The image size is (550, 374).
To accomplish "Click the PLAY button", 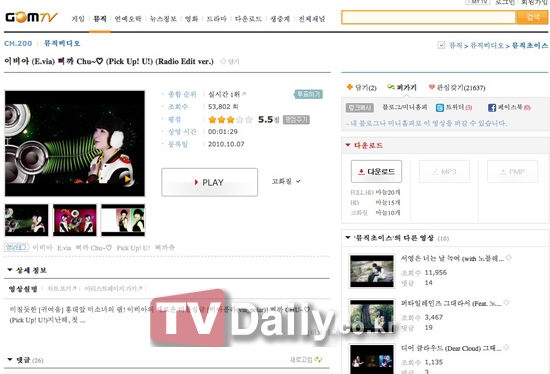I will coord(210,182).
